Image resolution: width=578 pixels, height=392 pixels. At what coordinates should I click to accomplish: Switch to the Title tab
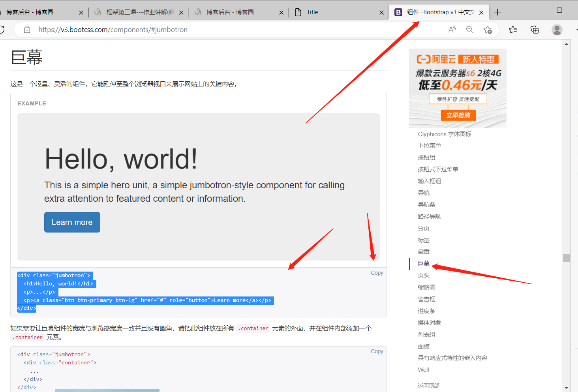click(x=339, y=12)
